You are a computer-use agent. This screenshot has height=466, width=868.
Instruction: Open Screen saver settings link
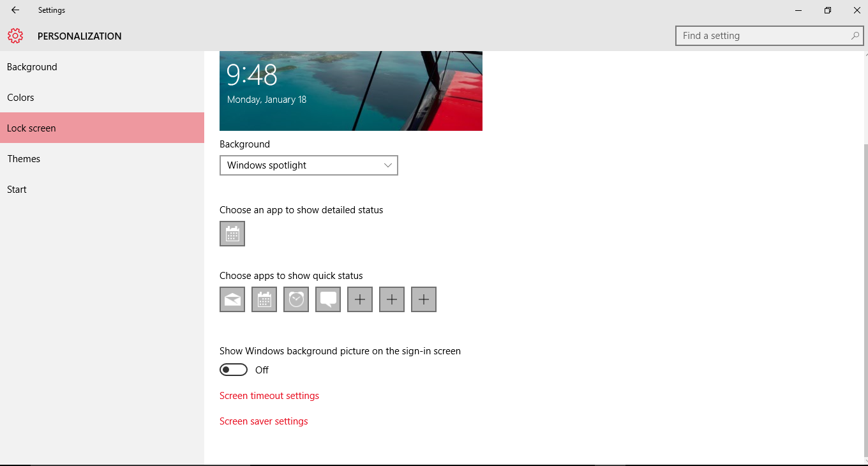click(x=264, y=421)
